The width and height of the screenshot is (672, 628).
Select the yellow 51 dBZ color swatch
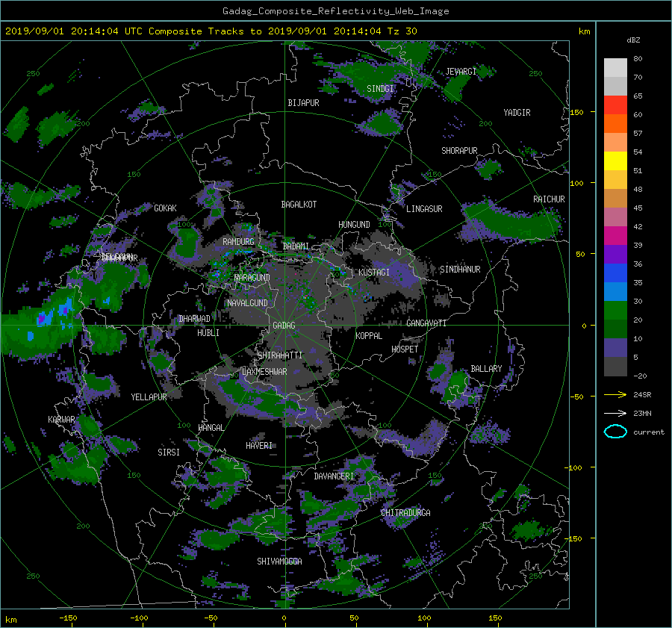[615, 161]
